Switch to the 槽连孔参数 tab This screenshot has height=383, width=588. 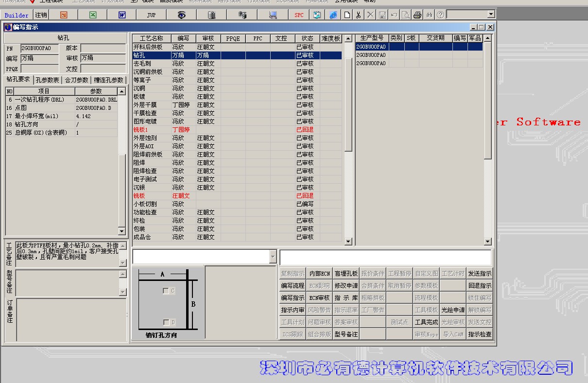pyautogui.click(x=109, y=80)
